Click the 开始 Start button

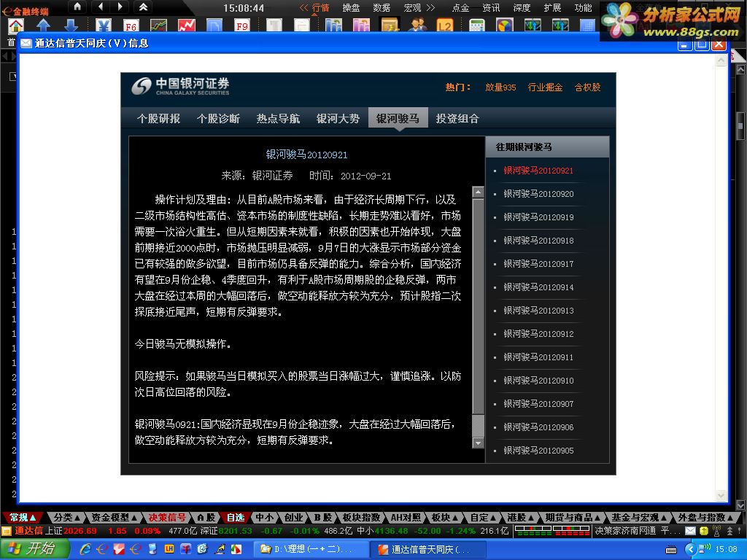point(34,548)
